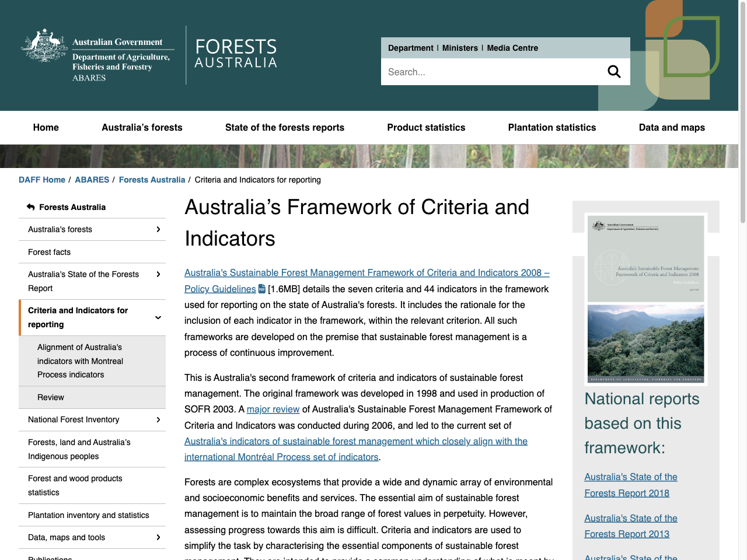Collapse Criteria and Indicators for reporting section

click(x=158, y=317)
